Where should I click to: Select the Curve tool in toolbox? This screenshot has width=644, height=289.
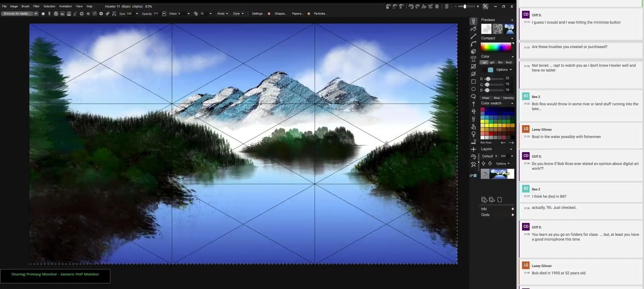[473, 43]
